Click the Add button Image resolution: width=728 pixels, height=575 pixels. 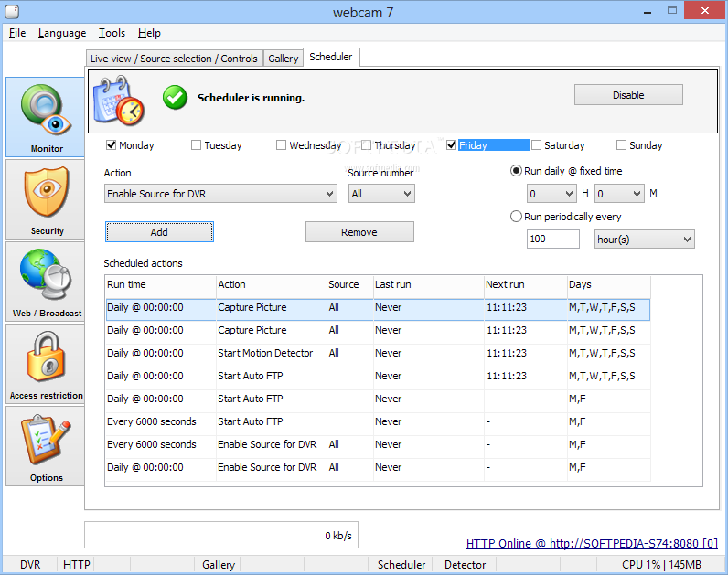point(159,232)
